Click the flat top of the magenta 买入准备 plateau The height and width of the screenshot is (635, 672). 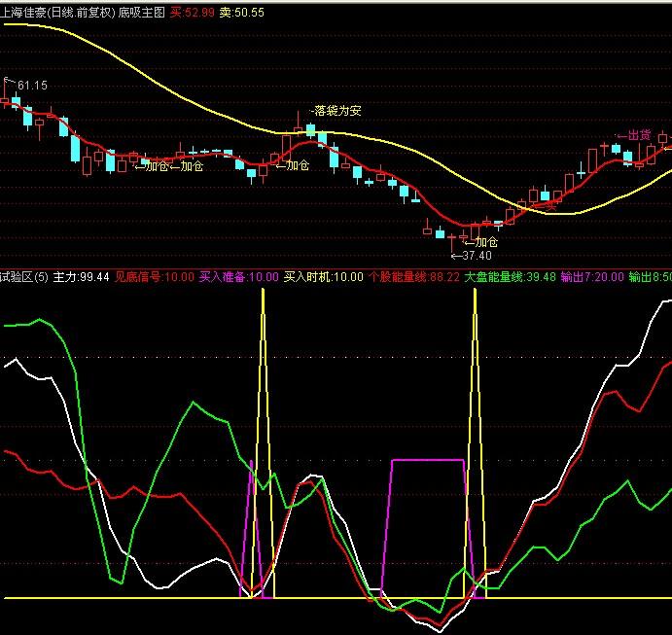(428, 460)
